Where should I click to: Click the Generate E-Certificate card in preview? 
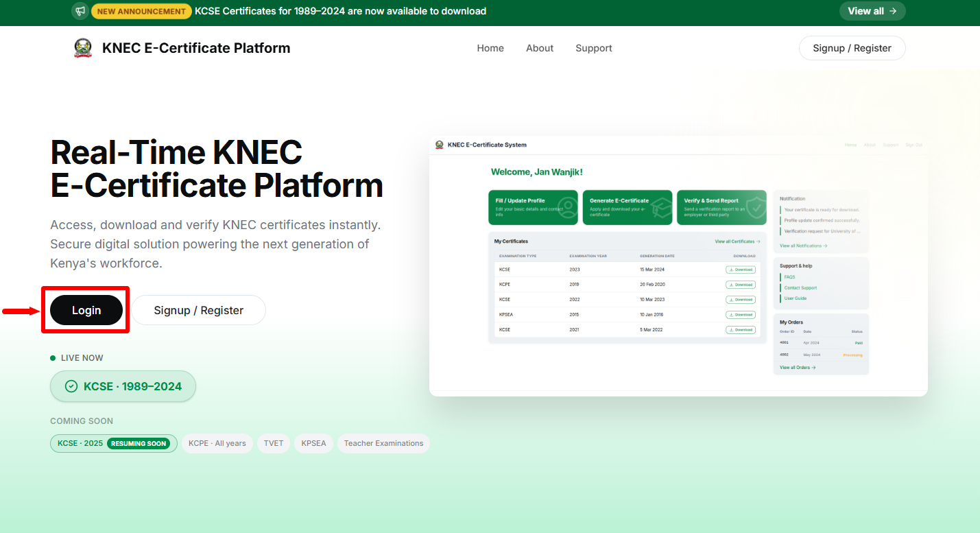point(628,207)
